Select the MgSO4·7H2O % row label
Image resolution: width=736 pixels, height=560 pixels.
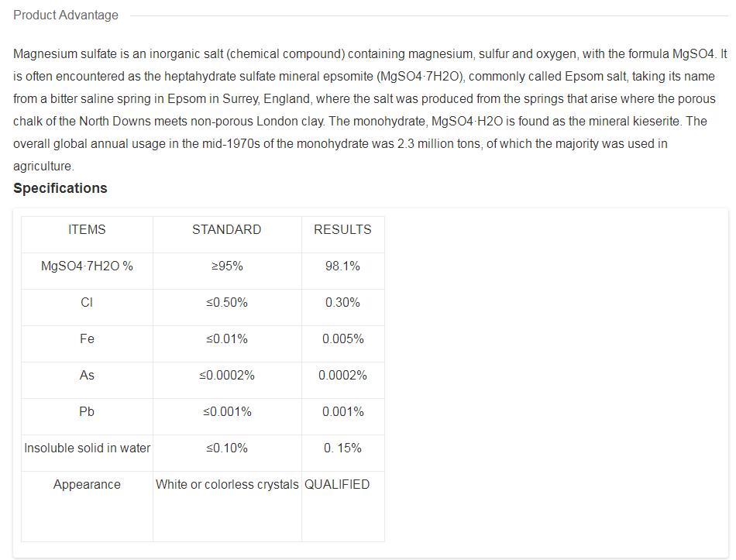tap(87, 266)
